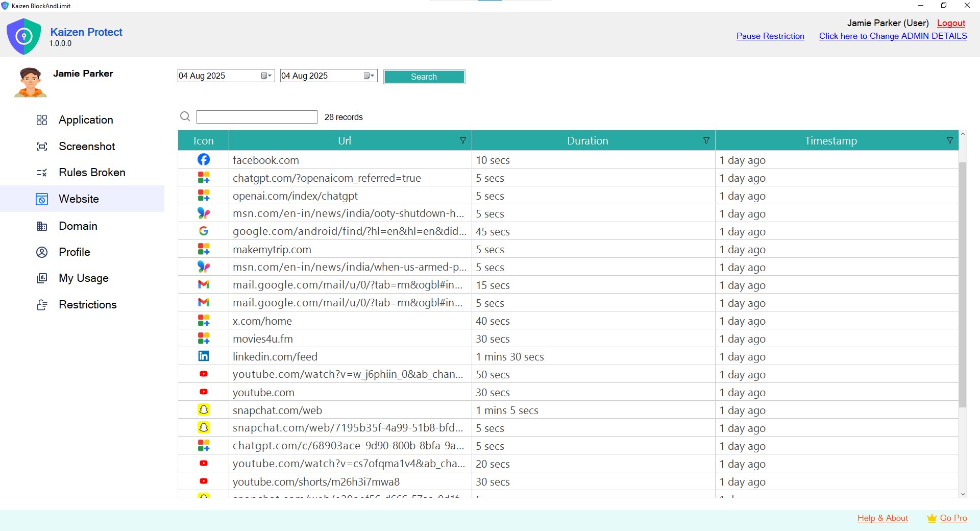
Task: Click the Kaizen Protect shield logo
Action: 23,36
